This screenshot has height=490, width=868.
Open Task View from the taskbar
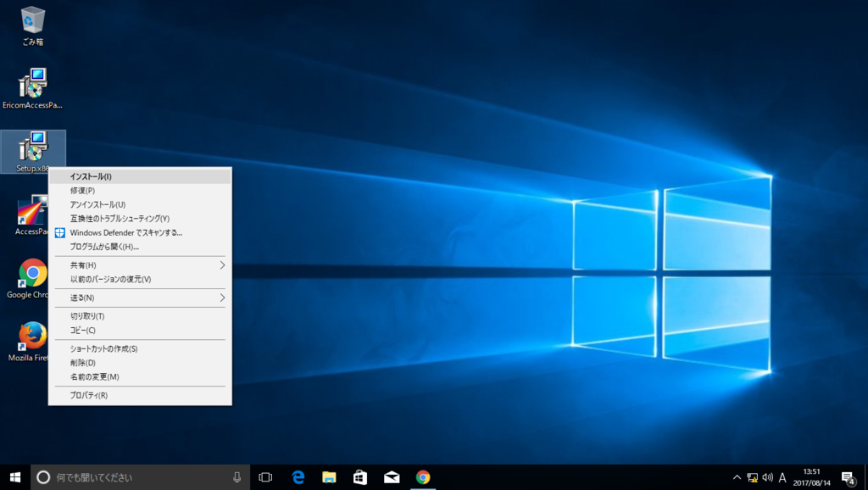pyautogui.click(x=265, y=477)
